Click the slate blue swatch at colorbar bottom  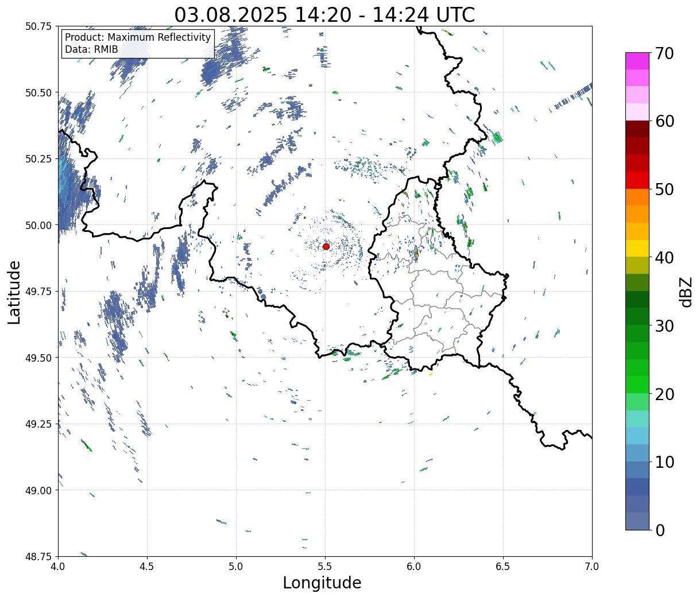[637, 521]
